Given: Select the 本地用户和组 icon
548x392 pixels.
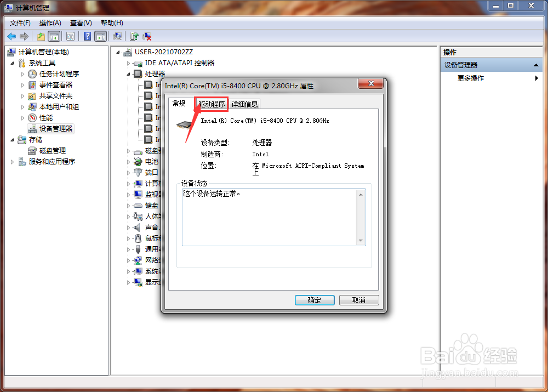Looking at the screenshot, I should [32, 107].
